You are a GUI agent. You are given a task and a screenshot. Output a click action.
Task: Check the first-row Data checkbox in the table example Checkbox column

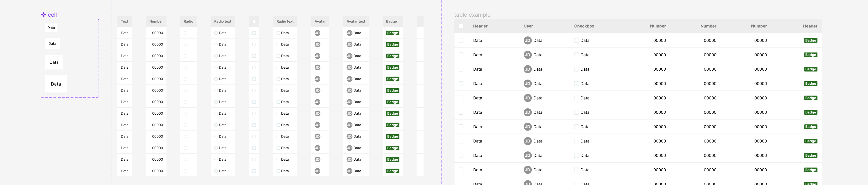577,40
